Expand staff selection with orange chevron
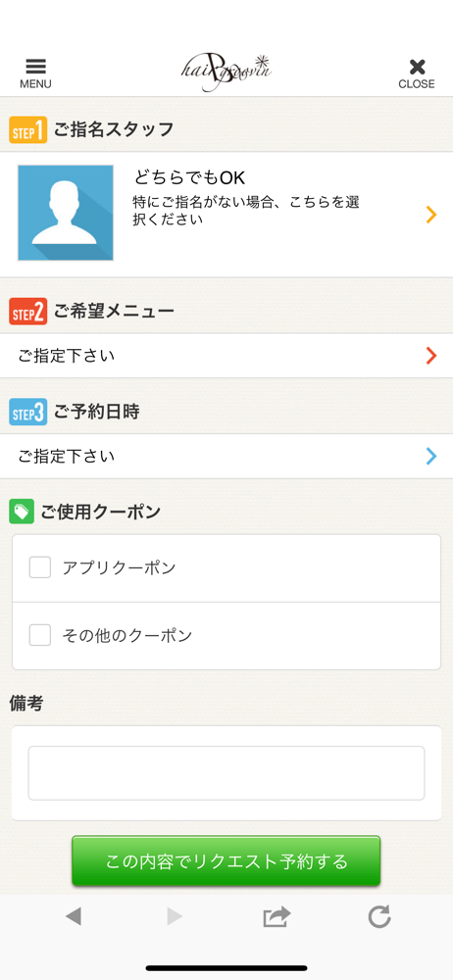The height and width of the screenshot is (980, 453). (431, 215)
